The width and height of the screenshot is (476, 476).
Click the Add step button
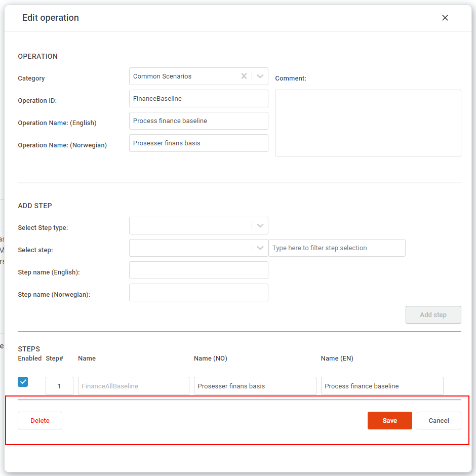433,314
